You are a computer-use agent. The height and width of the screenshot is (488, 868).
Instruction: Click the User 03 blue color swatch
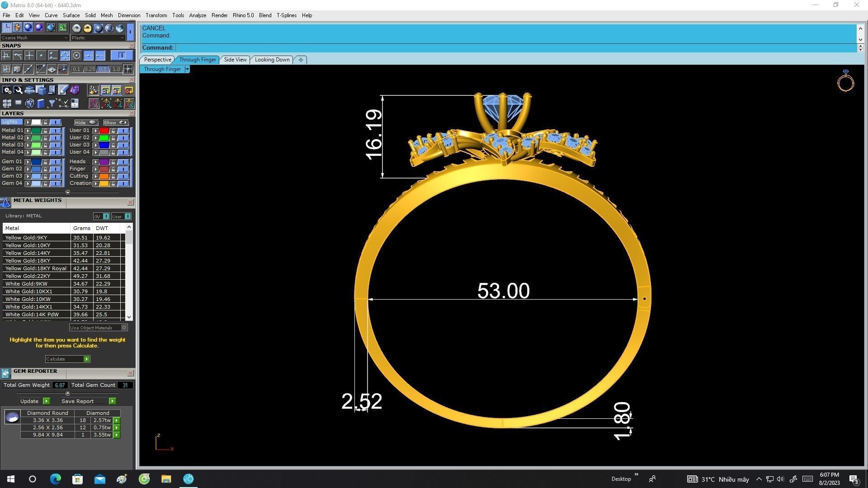104,145
